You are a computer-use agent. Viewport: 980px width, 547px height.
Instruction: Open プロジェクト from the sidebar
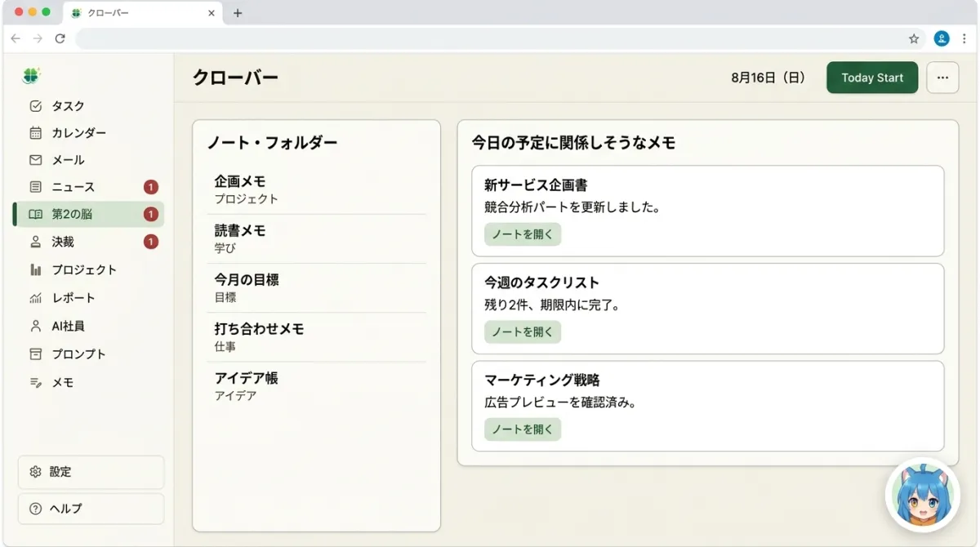[x=88, y=269]
